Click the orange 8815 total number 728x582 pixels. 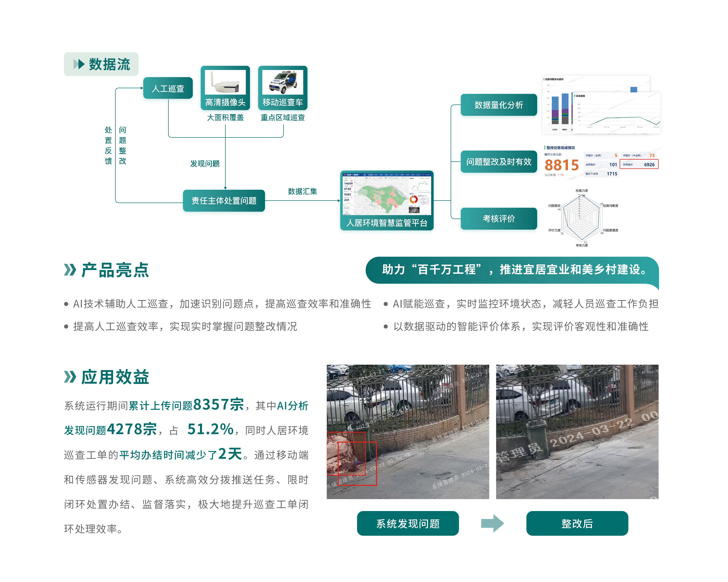pyautogui.click(x=562, y=165)
